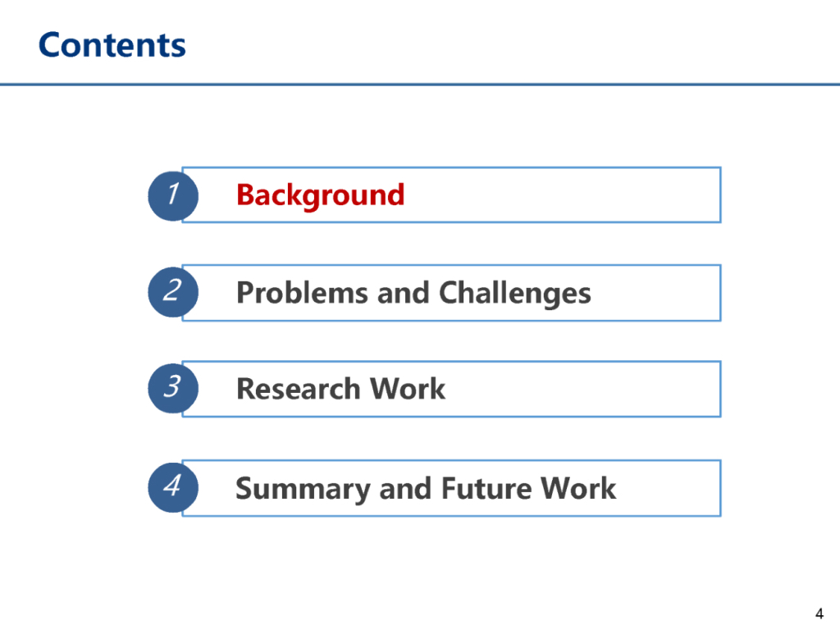Select the blue circle numbered 4
840x630 pixels.
tap(172, 487)
